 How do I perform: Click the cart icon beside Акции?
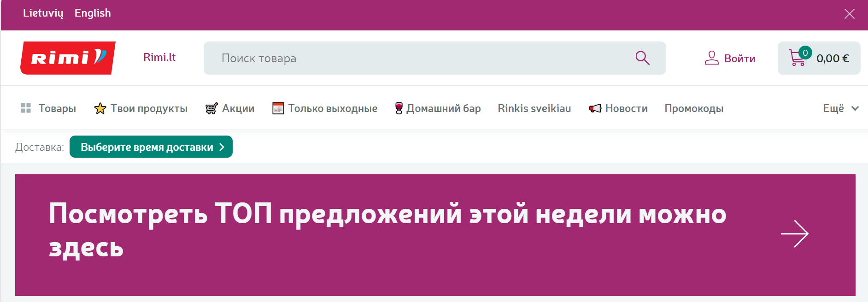coord(211,109)
